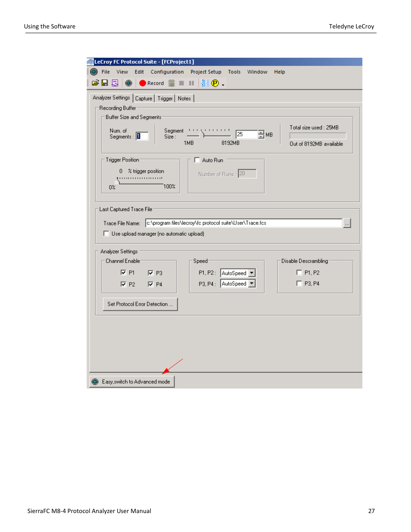Screen dimensions: 411x532
Task: Open the View menu
Action: [122, 72]
